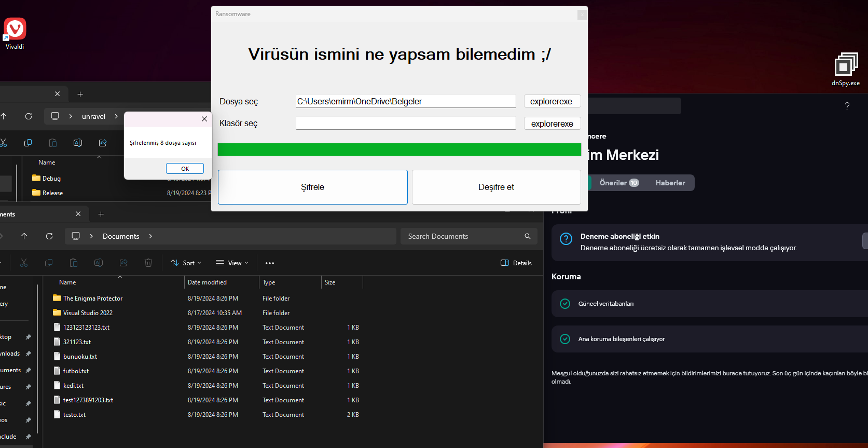Confirm the message box with OK
868x448 pixels.
[x=185, y=169]
